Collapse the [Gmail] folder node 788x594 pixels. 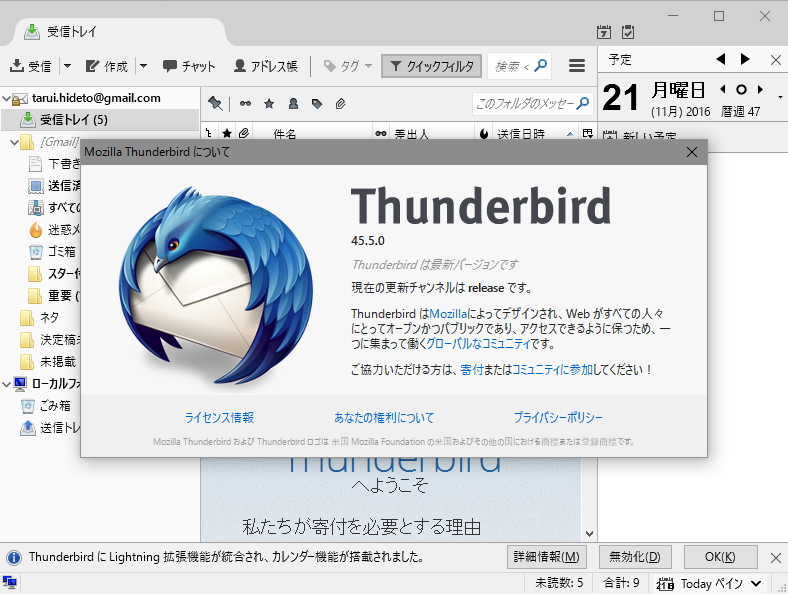pos(14,142)
